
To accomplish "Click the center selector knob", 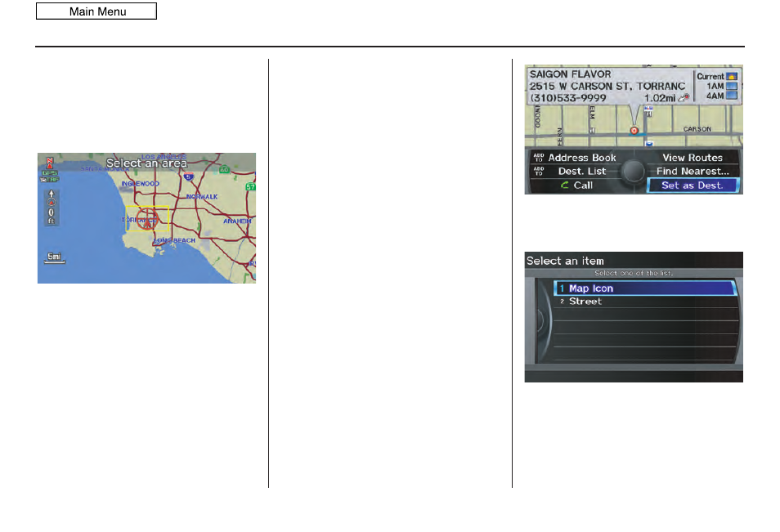I will click(634, 172).
